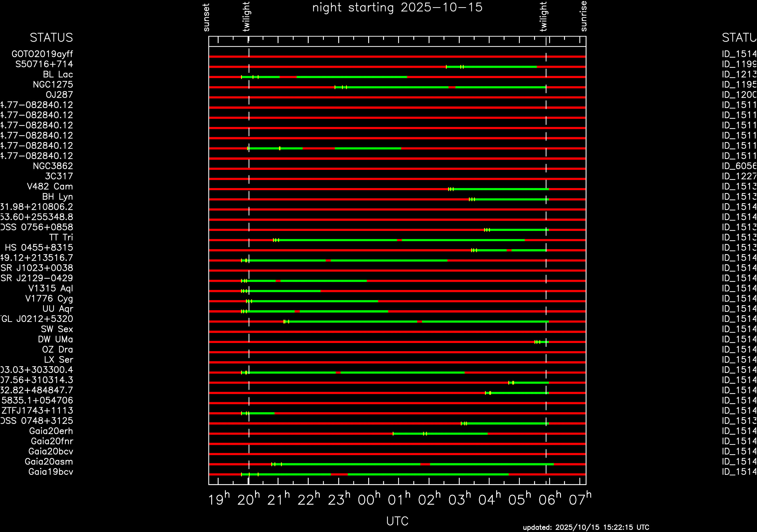The width and height of the screenshot is (757, 532).
Task: Click the DW UMa target label
Action: tap(55, 339)
